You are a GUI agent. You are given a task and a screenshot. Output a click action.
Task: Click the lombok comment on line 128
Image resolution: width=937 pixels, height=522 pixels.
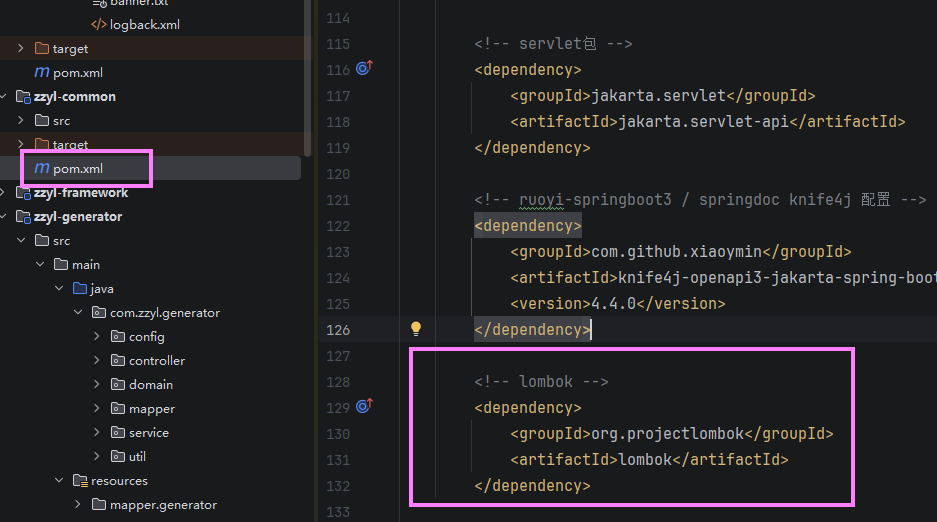pos(541,382)
